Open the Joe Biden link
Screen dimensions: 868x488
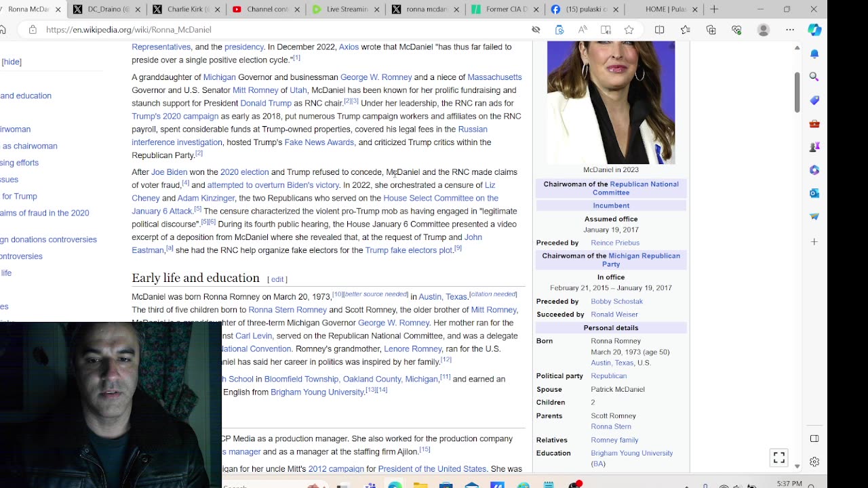pyautogui.click(x=169, y=172)
